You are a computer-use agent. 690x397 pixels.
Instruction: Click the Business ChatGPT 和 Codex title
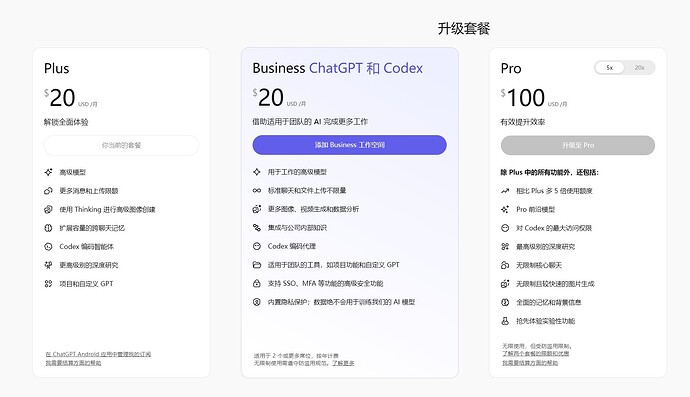(338, 68)
